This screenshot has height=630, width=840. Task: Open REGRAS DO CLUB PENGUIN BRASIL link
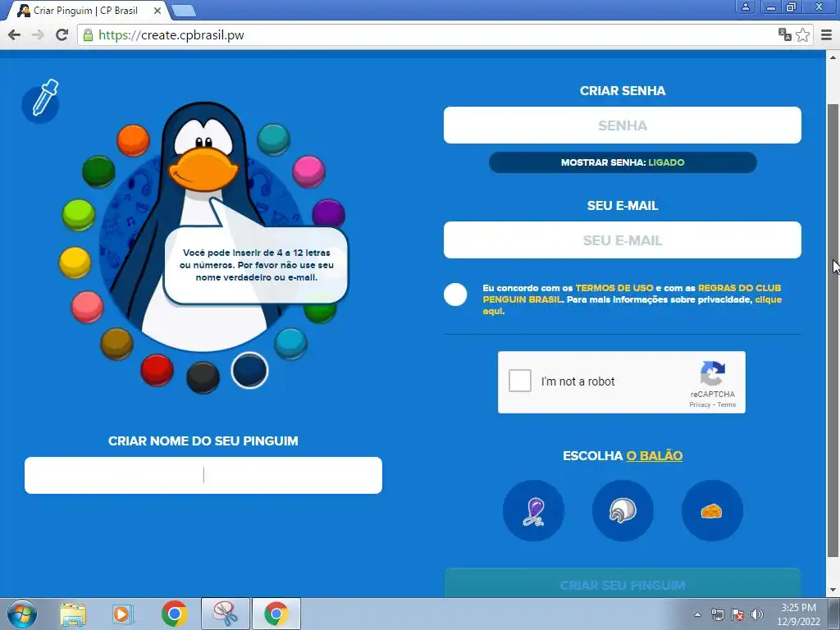click(x=632, y=294)
